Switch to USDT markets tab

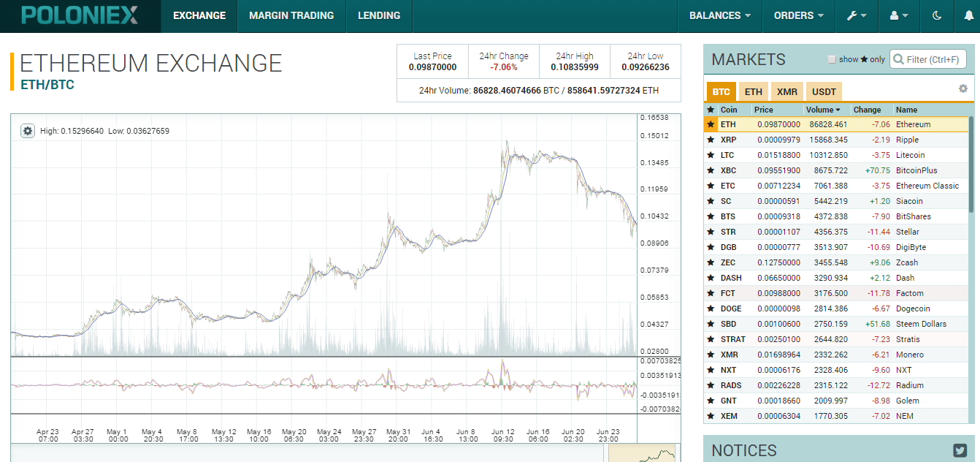tap(824, 91)
